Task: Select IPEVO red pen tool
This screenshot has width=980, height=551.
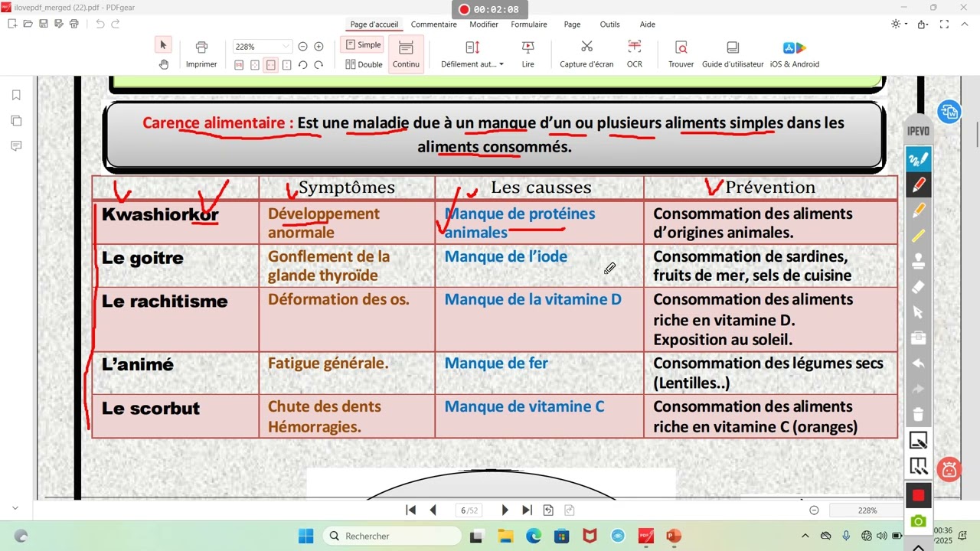Action: tap(918, 184)
